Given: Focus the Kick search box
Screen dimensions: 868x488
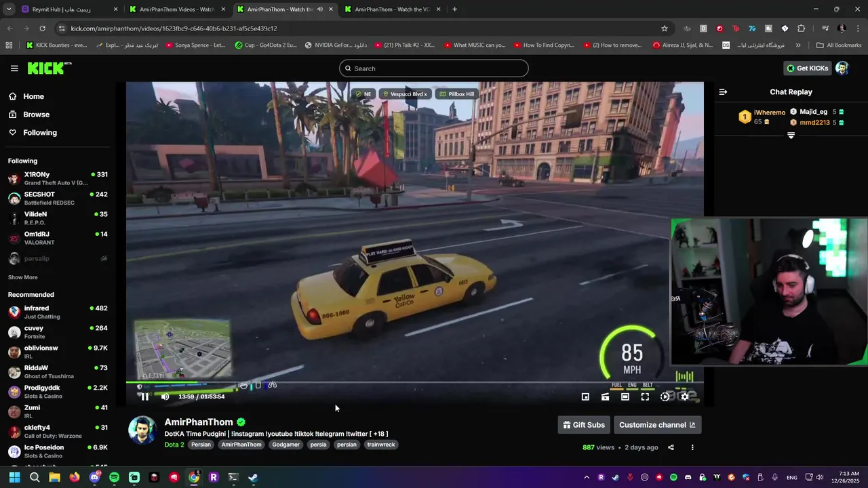Looking at the screenshot, I should [434, 68].
